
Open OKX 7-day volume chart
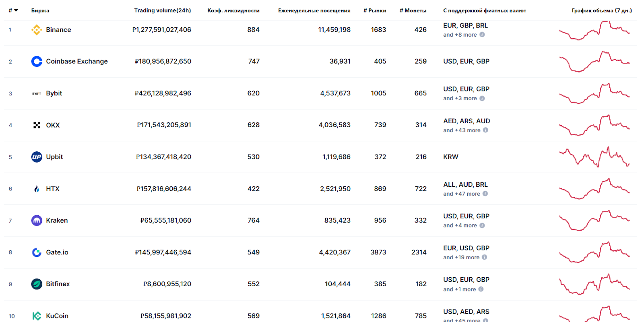pos(594,125)
